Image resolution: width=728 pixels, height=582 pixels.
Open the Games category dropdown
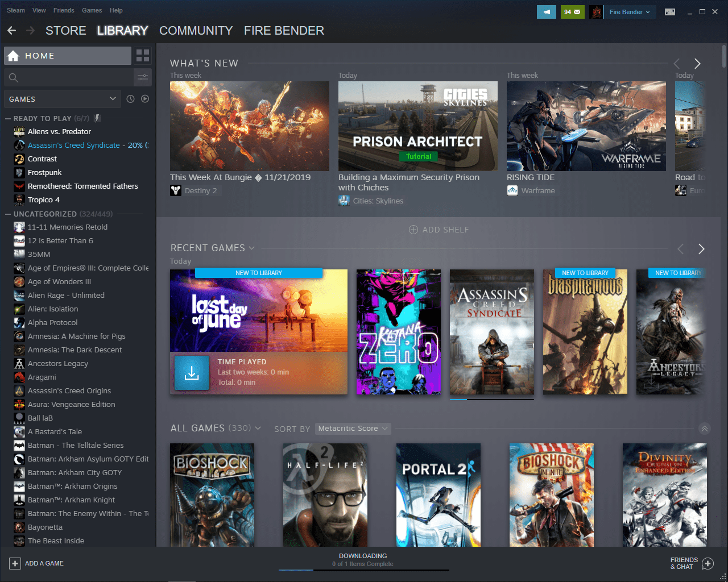tap(63, 99)
